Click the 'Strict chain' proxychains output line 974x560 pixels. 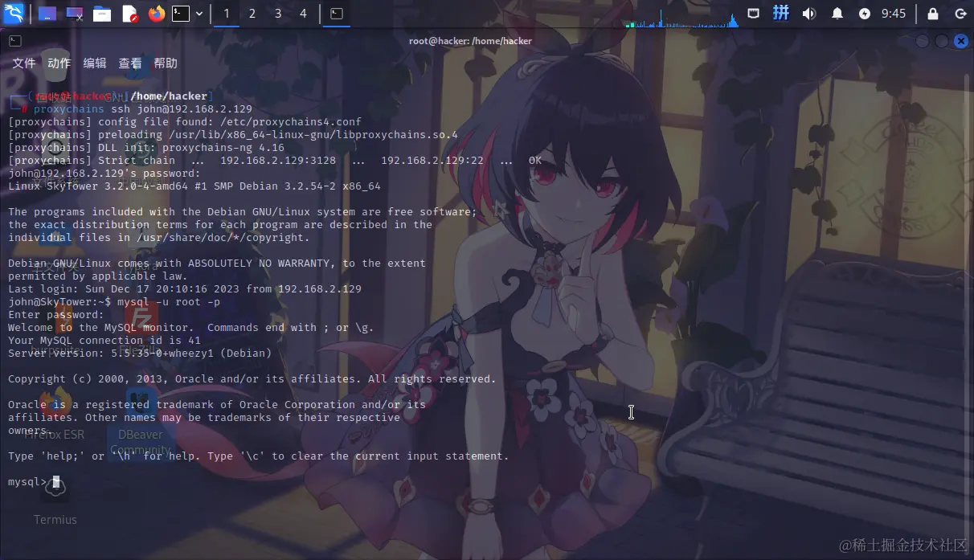point(275,161)
